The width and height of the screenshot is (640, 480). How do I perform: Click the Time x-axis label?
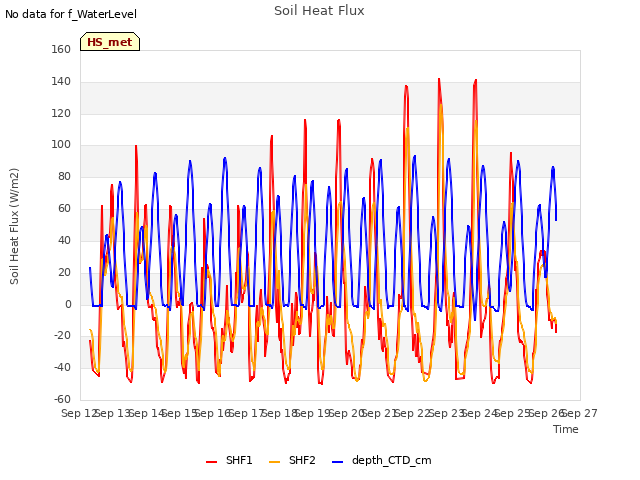[x=566, y=429]
